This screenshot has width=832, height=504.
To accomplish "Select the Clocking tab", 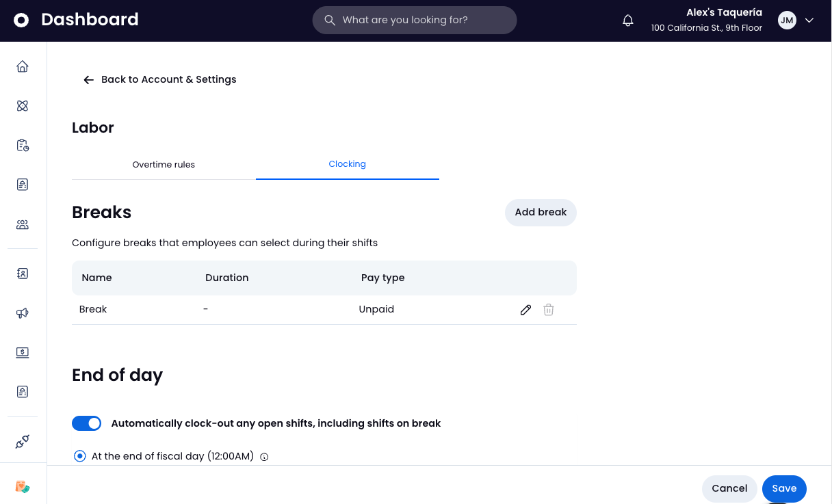I will point(347,164).
